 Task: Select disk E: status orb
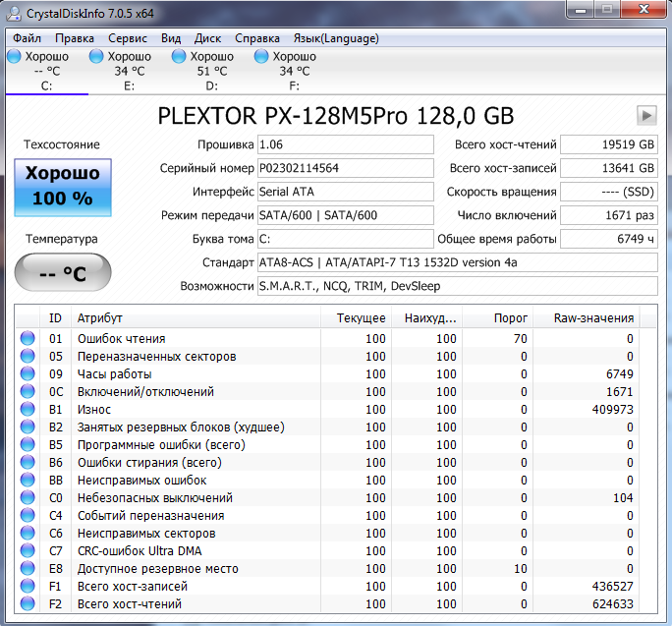coord(96,56)
